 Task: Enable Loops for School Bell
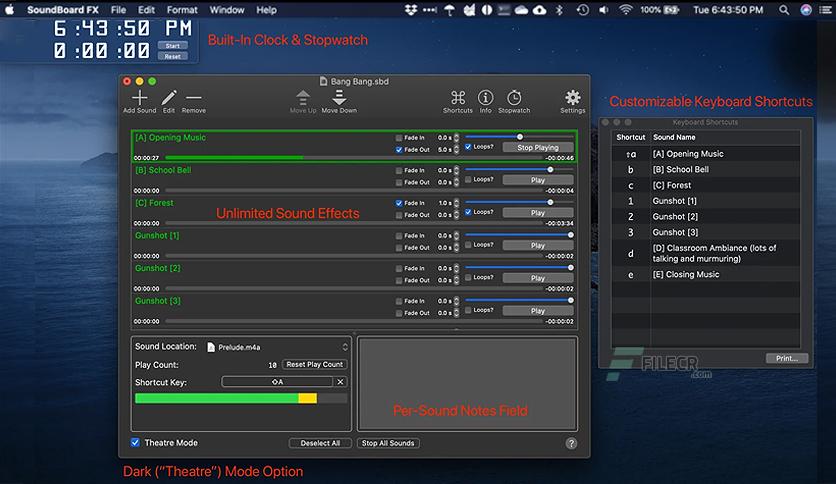point(468,179)
